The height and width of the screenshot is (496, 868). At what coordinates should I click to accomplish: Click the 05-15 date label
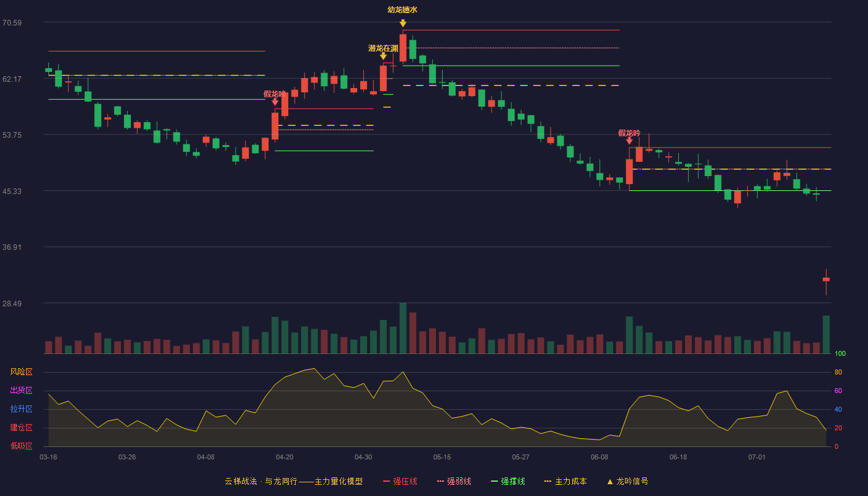(x=442, y=457)
